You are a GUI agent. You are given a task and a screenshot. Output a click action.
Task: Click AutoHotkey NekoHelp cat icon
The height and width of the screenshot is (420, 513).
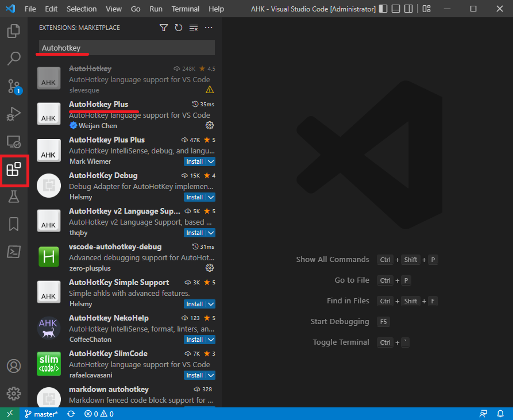pyautogui.click(x=49, y=328)
